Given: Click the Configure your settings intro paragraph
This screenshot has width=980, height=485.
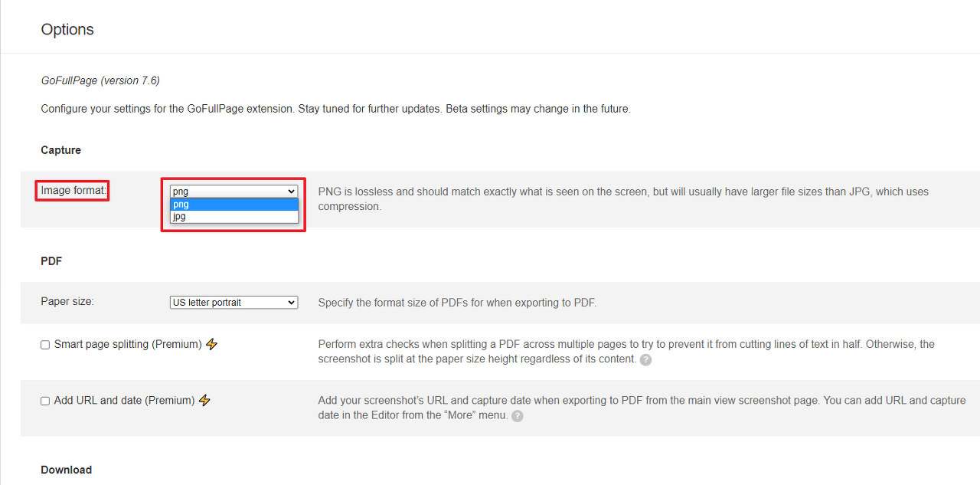Looking at the screenshot, I should coord(335,109).
